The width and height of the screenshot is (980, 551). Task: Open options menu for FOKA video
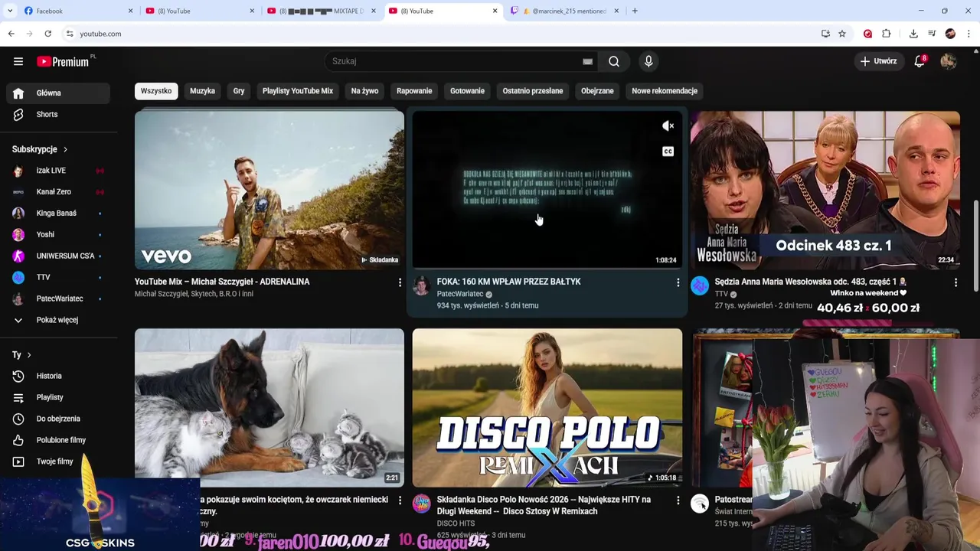[678, 282]
